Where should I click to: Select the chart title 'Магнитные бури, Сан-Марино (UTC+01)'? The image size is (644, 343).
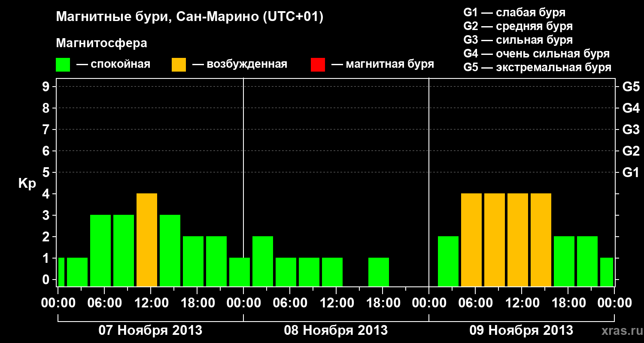189,17
